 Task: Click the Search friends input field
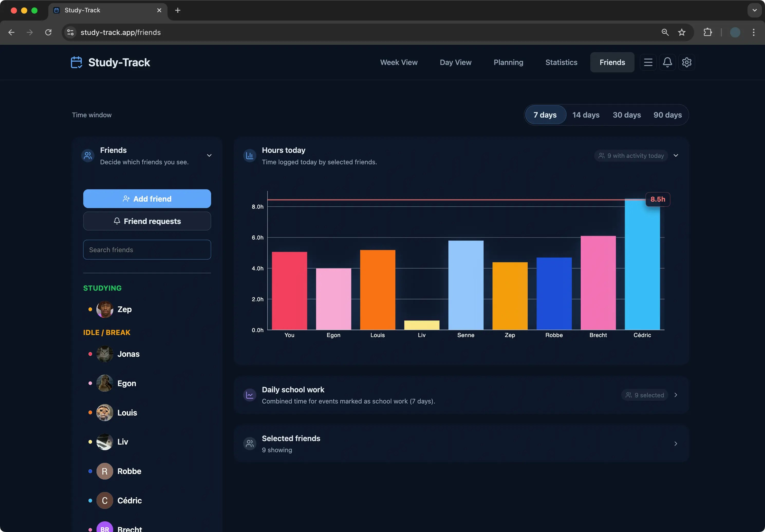click(147, 250)
